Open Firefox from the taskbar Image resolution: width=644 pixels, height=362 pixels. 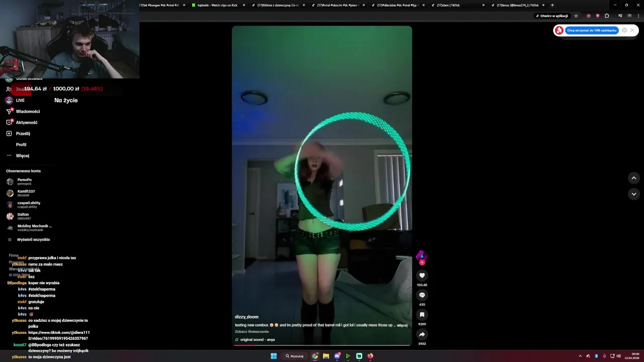[370, 356]
